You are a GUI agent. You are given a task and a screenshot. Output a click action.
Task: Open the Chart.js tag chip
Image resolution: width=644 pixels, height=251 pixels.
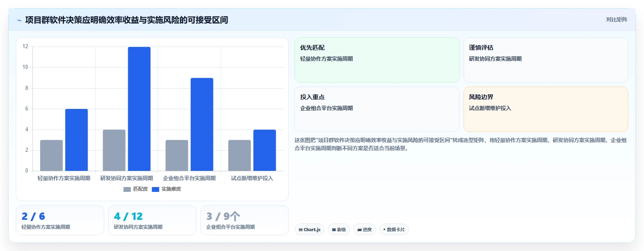tap(309, 230)
